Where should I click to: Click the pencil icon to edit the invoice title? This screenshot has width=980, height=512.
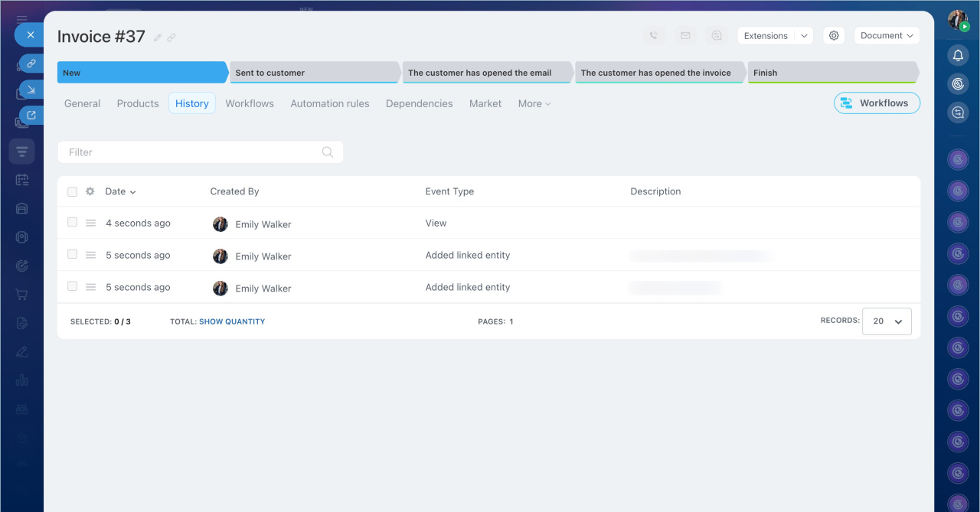(x=158, y=38)
